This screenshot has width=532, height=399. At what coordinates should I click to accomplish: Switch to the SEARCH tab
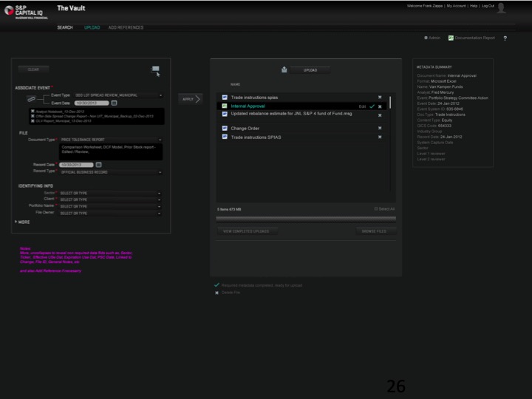pyautogui.click(x=65, y=27)
